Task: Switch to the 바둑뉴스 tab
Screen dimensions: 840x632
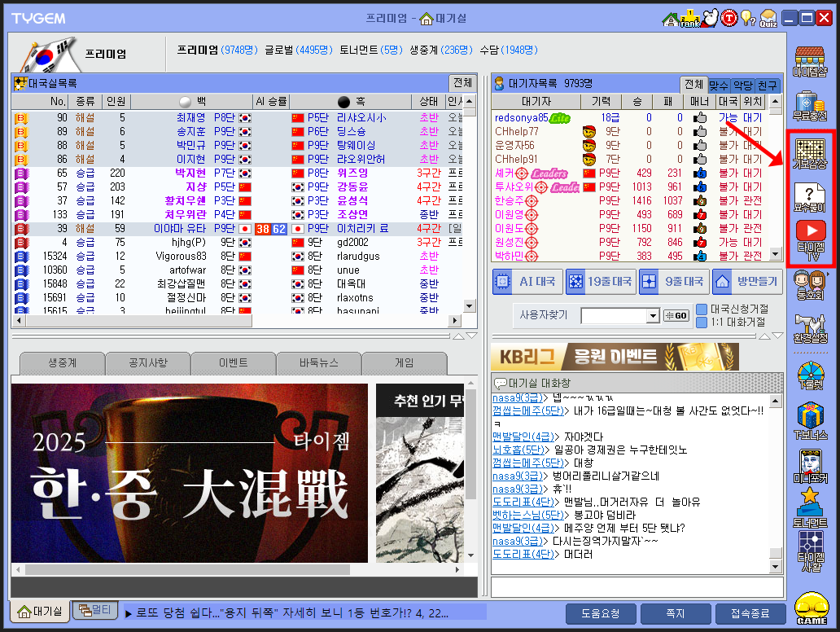Action: coord(319,363)
